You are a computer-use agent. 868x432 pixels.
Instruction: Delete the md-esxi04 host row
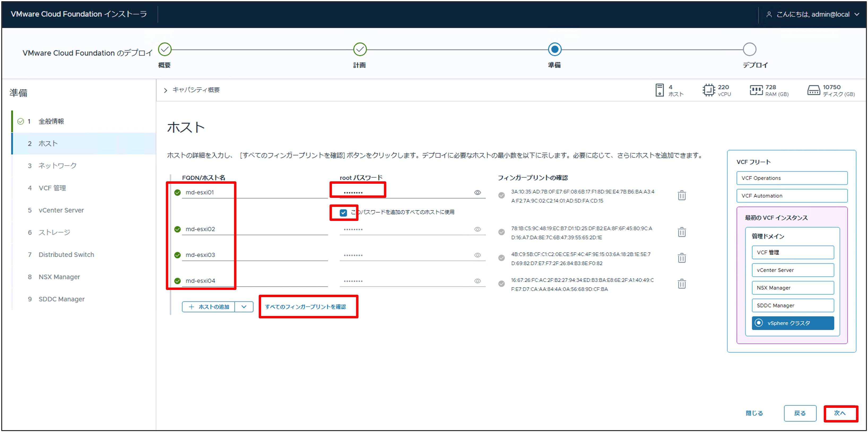681,284
